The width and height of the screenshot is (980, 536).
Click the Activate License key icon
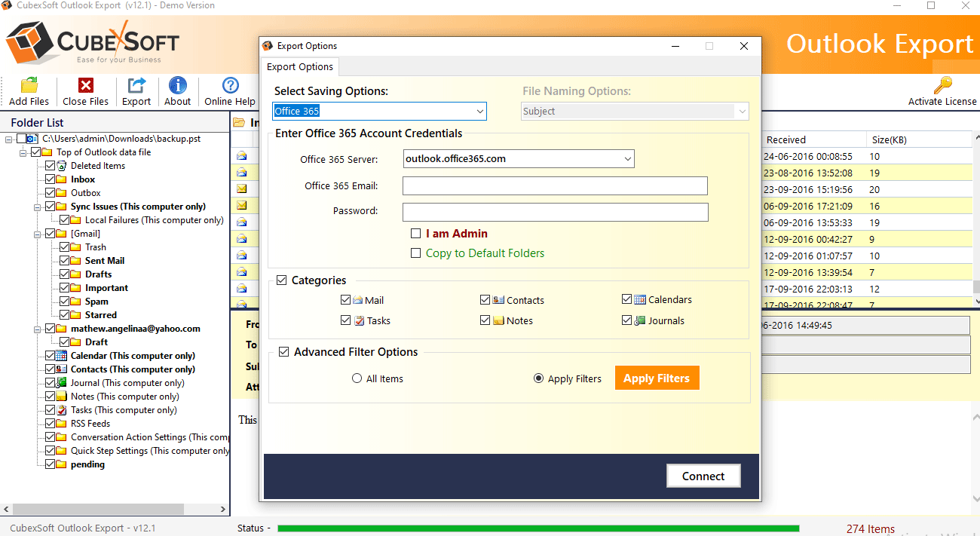942,84
